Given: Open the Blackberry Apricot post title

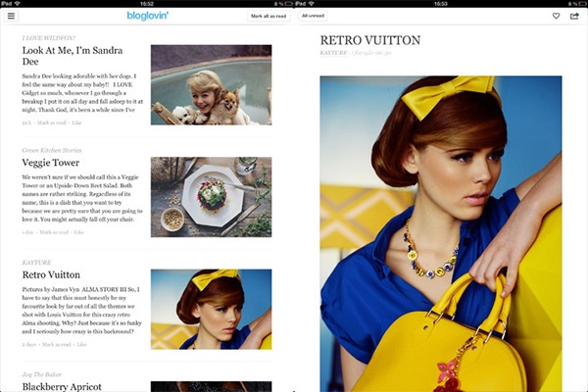Looking at the screenshot, I should coord(62,386).
